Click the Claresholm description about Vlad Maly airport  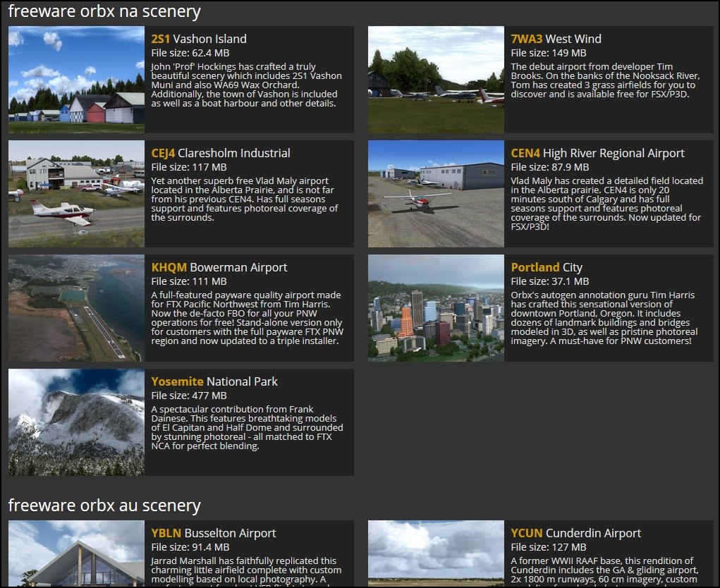tap(244, 200)
